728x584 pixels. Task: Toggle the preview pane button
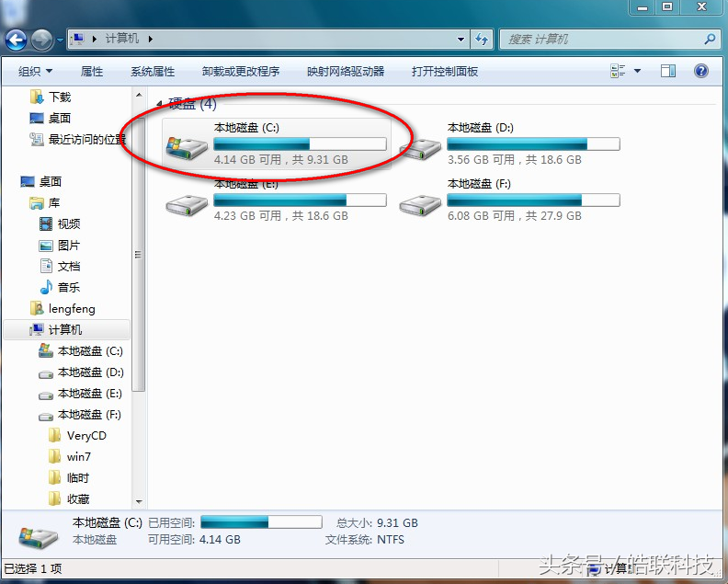click(668, 71)
